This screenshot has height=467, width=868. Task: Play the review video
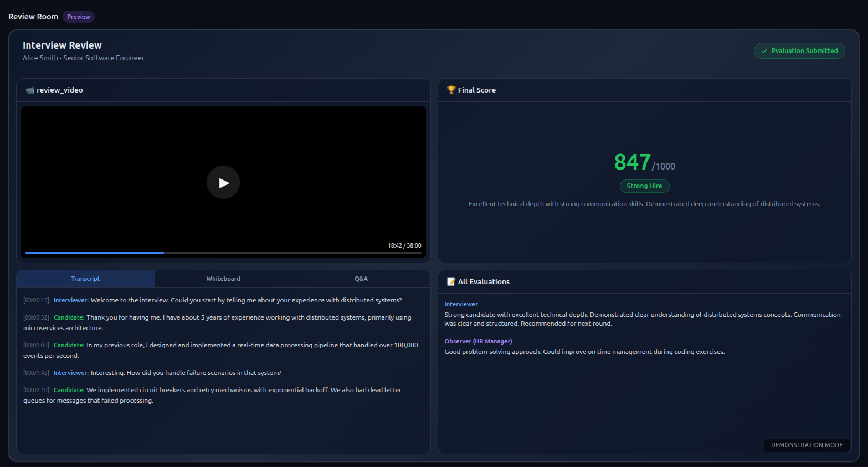(223, 182)
